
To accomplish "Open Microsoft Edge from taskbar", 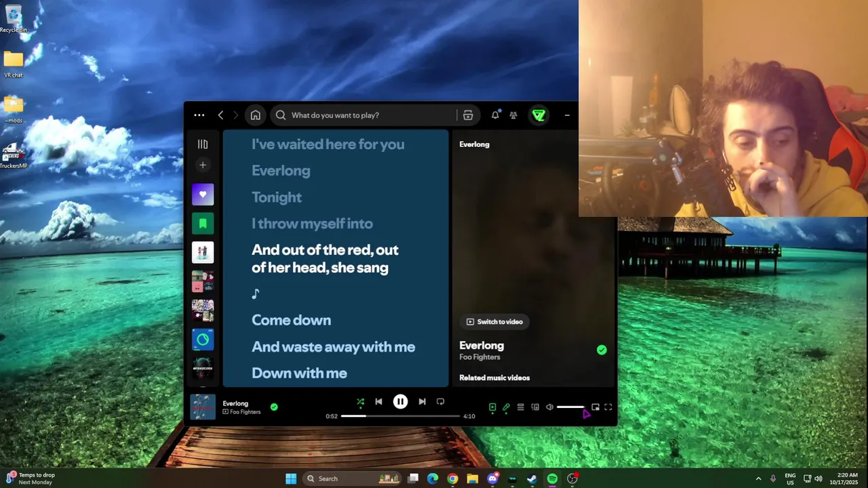I will tap(433, 479).
